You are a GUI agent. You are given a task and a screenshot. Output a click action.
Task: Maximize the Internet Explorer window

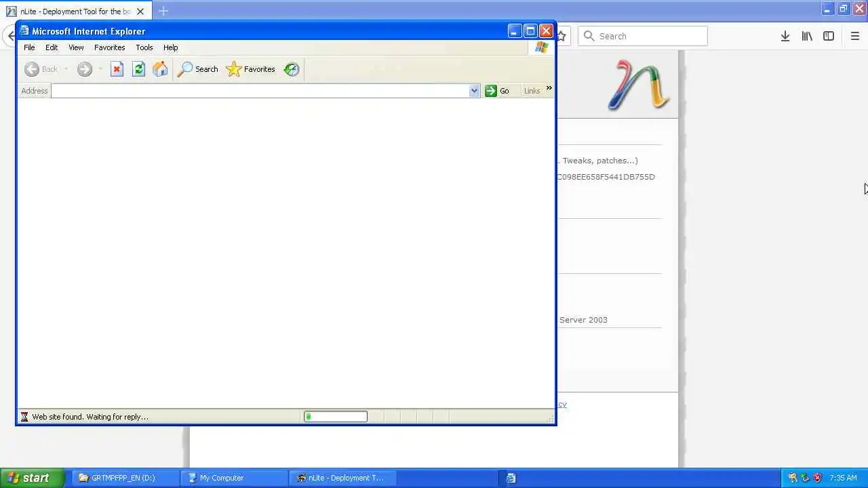point(530,31)
